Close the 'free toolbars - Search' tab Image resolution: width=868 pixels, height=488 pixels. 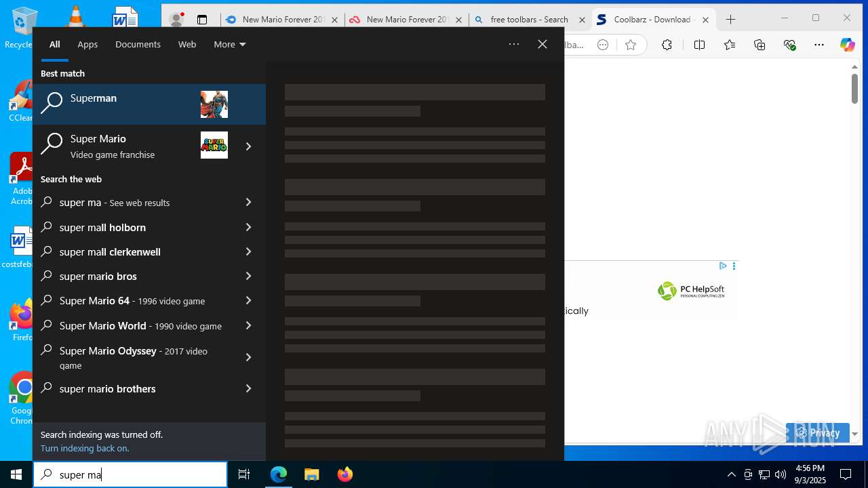[x=582, y=20]
